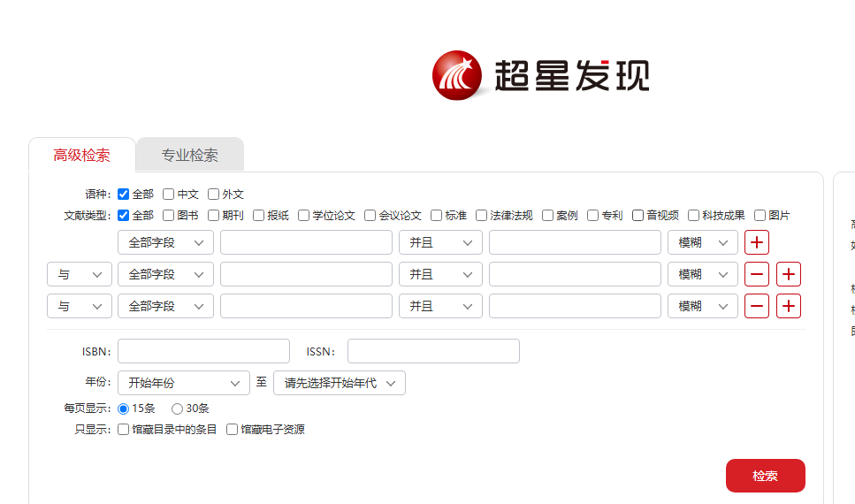The image size is (855, 504).
Task: Focus the ISSN text field
Action: click(433, 351)
